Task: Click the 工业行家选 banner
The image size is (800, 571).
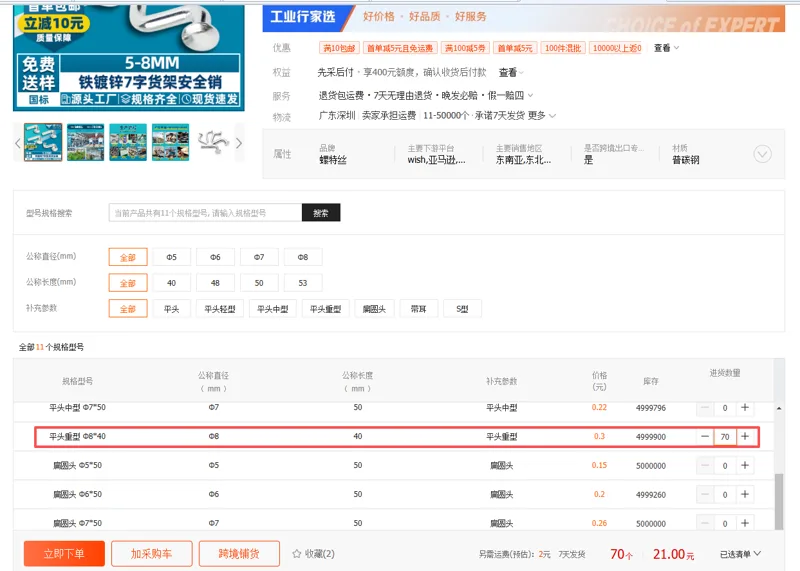Action: [x=523, y=18]
